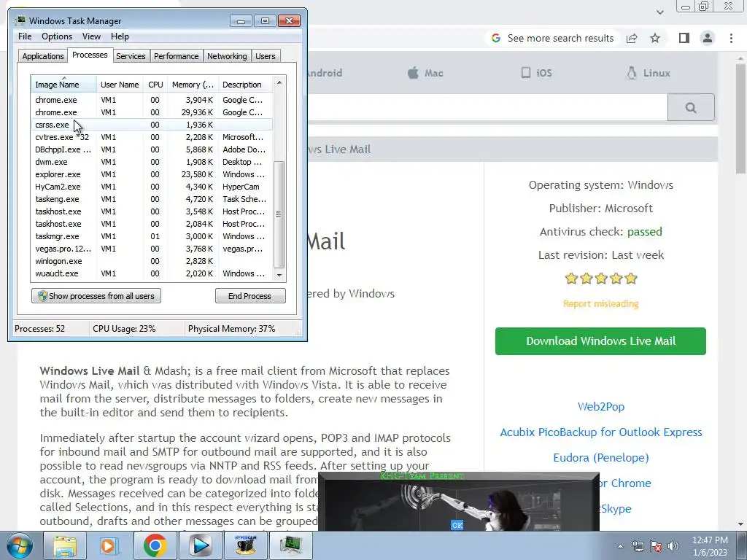Open the Chrome three-dot menu

click(731, 38)
